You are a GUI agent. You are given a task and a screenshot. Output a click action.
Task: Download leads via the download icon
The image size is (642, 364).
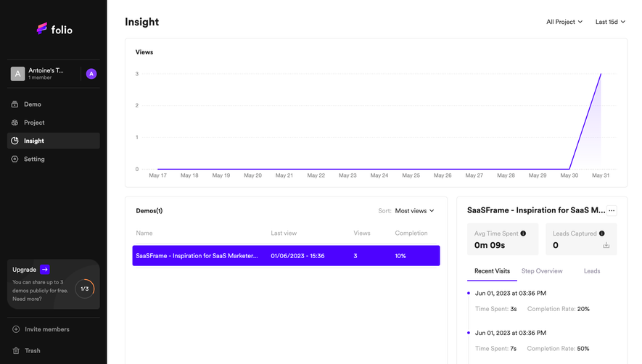click(x=606, y=245)
